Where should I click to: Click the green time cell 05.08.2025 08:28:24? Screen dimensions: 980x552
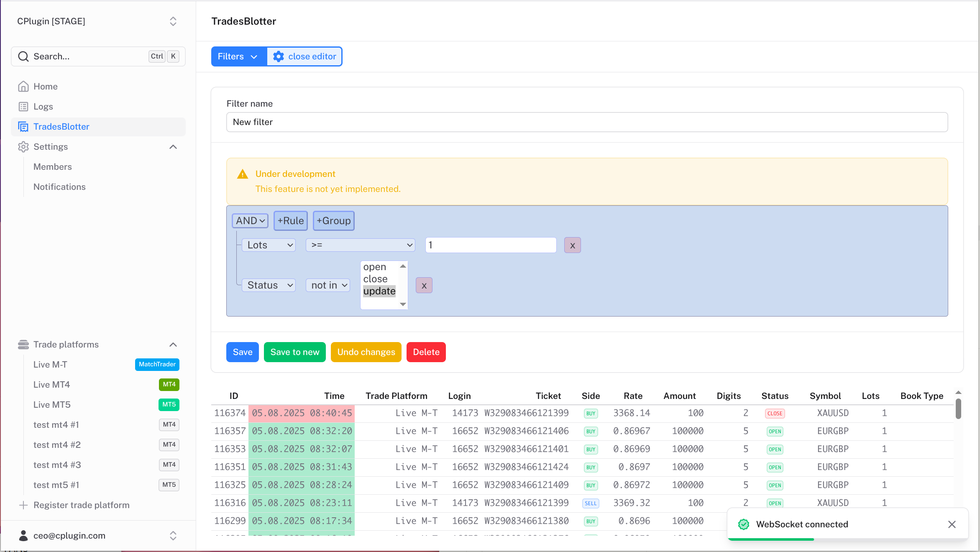[302, 485]
